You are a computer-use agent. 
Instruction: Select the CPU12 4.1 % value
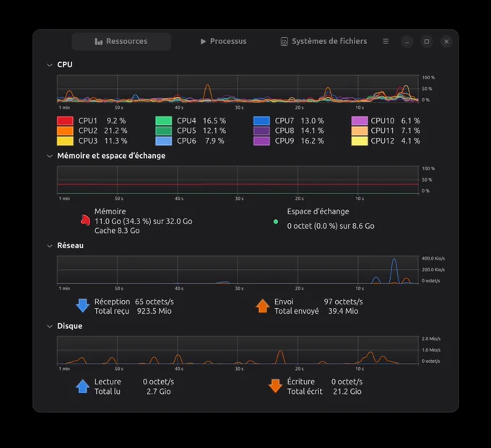411,141
